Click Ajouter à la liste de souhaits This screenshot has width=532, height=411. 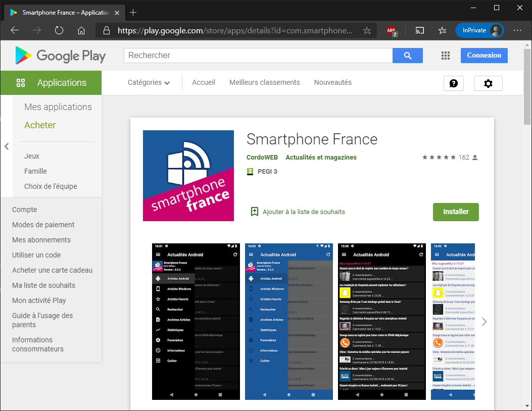(304, 212)
